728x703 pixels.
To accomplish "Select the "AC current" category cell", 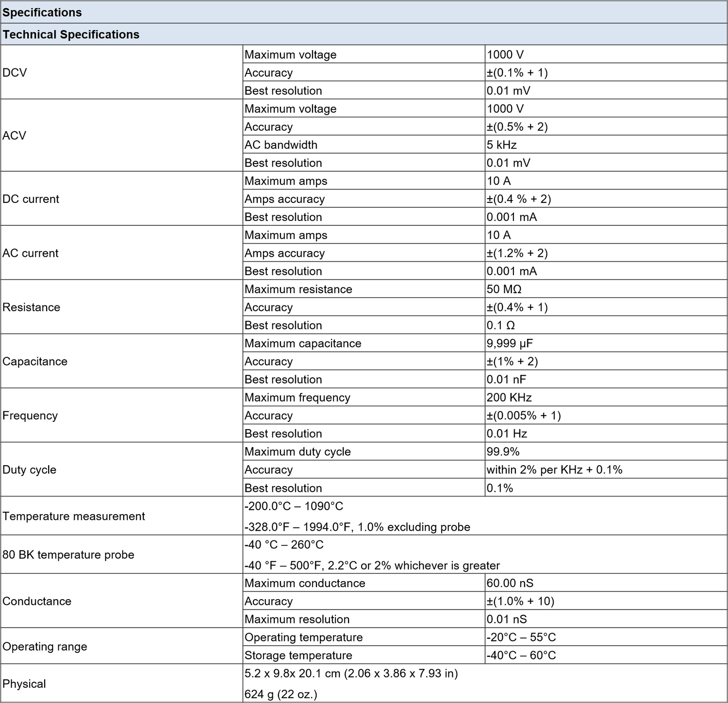I will (121, 253).
